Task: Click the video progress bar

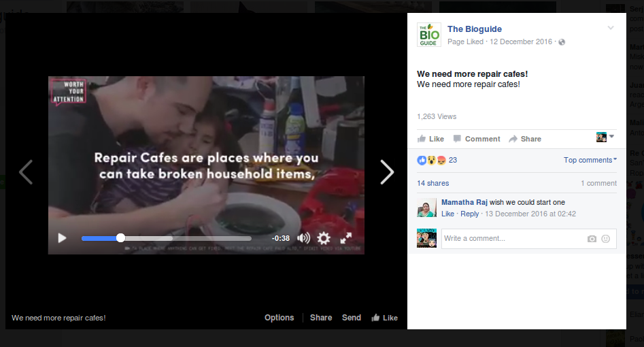Action: (166, 238)
